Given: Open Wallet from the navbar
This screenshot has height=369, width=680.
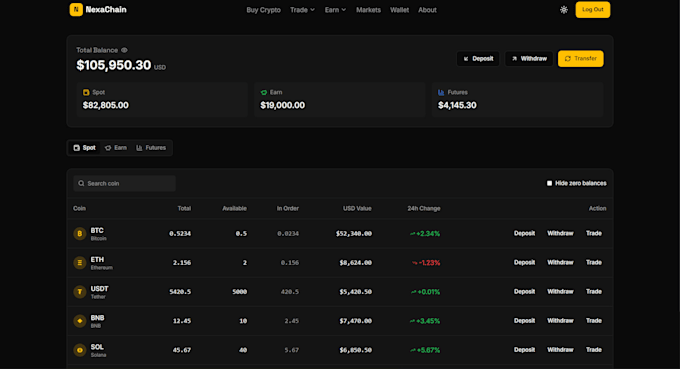Looking at the screenshot, I should click(399, 10).
